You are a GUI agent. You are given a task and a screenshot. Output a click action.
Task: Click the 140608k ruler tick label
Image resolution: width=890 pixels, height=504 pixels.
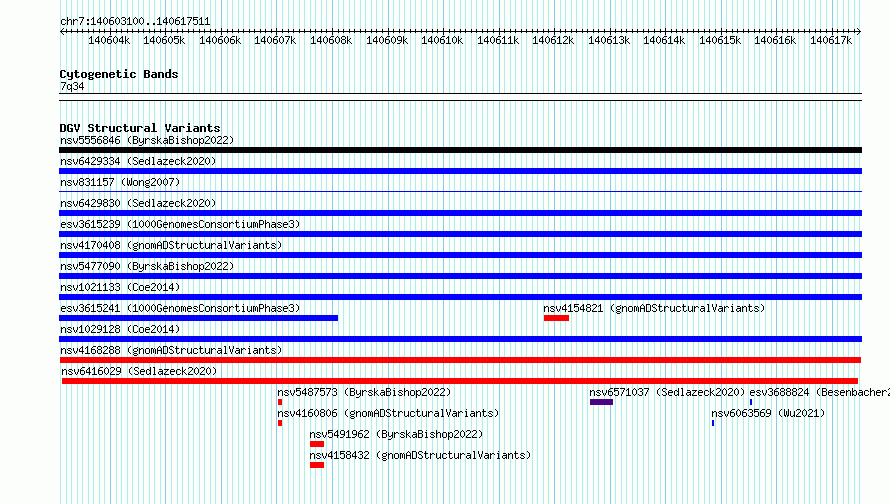[331, 40]
